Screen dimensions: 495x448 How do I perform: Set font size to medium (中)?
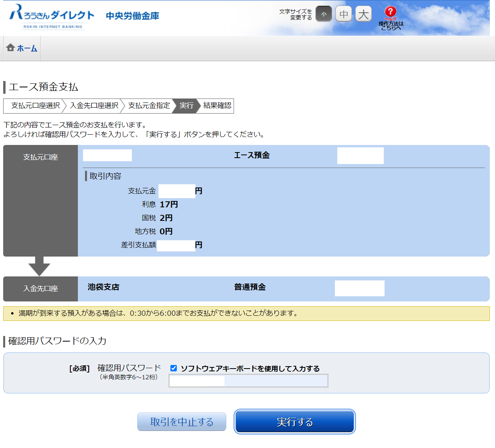[x=344, y=14]
